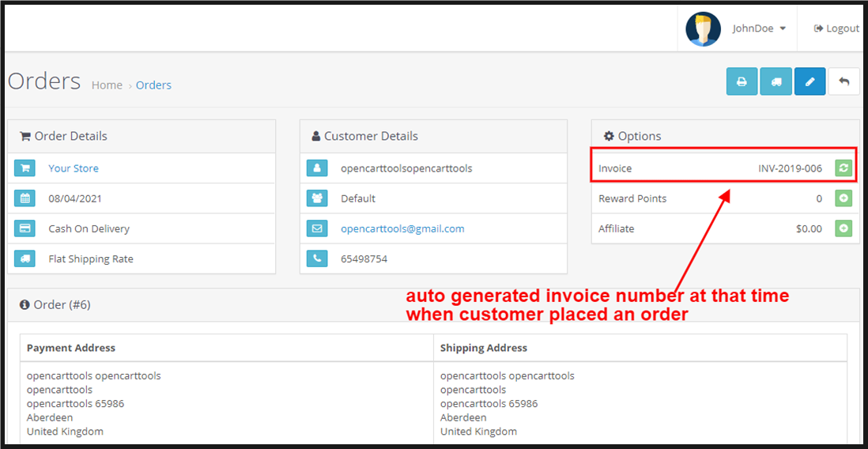The width and height of the screenshot is (868, 449).
Task: Open the Your Store link
Action: tap(74, 168)
